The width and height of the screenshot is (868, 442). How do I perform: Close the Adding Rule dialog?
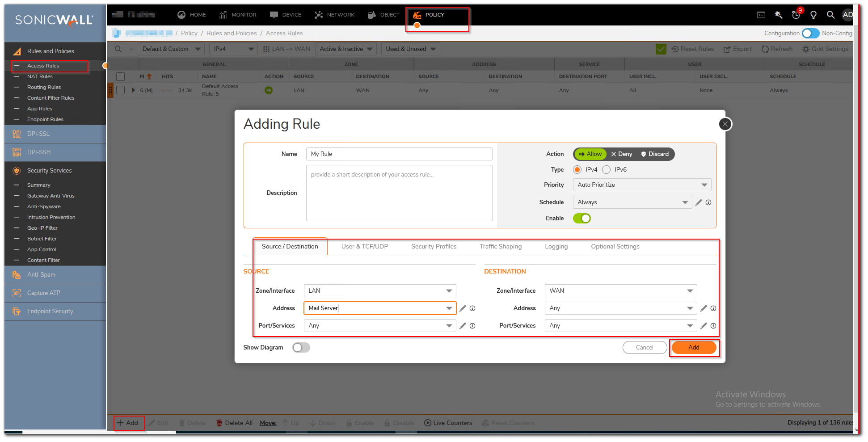(725, 124)
